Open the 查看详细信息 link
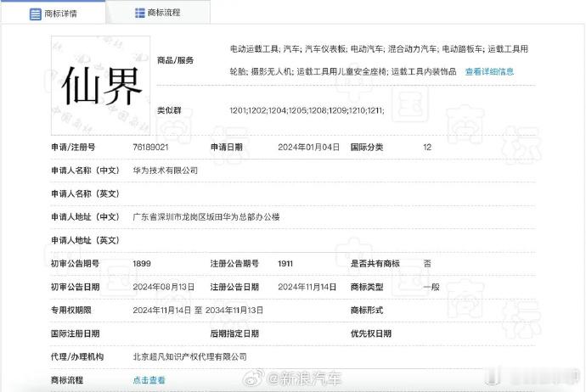 point(489,71)
